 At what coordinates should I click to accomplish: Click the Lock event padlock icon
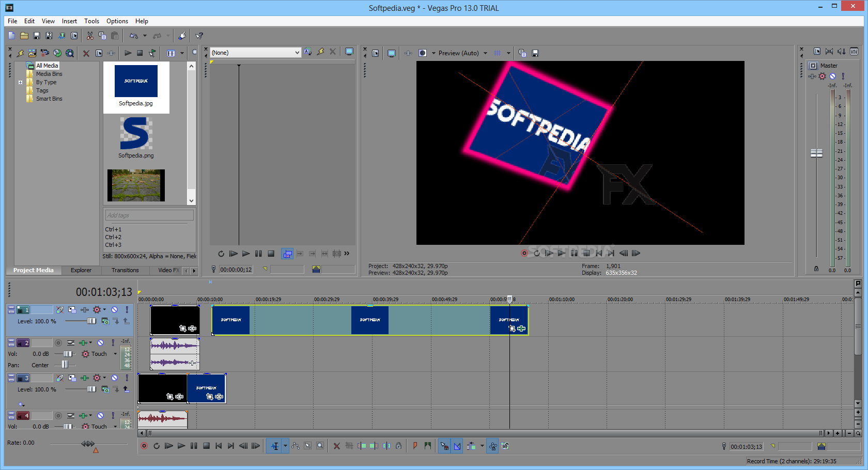pyautogui.click(x=398, y=446)
